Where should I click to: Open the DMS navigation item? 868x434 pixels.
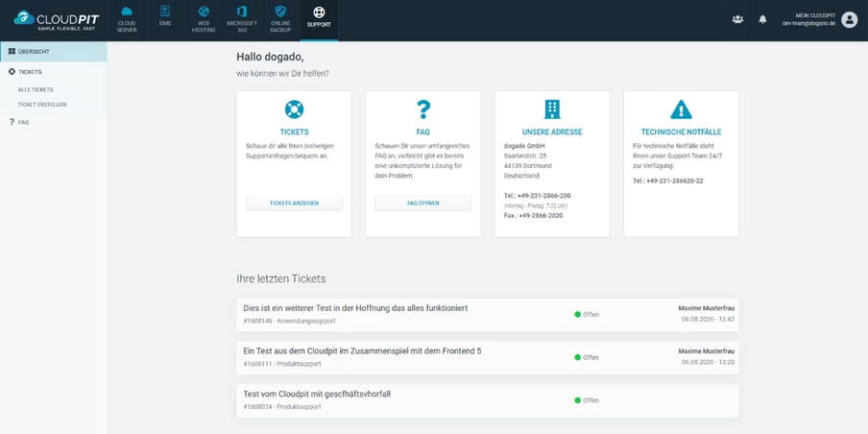pyautogui.click(x=165, y=19)
